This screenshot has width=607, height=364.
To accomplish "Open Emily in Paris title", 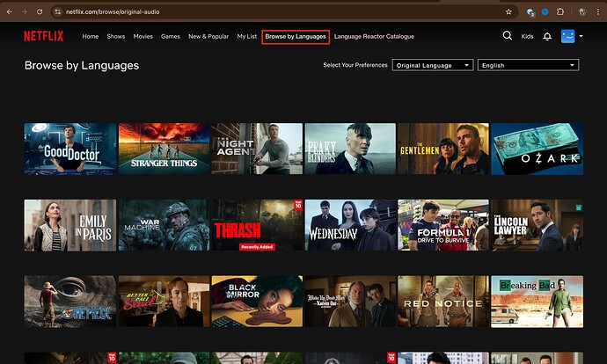I will coord(70,225).
